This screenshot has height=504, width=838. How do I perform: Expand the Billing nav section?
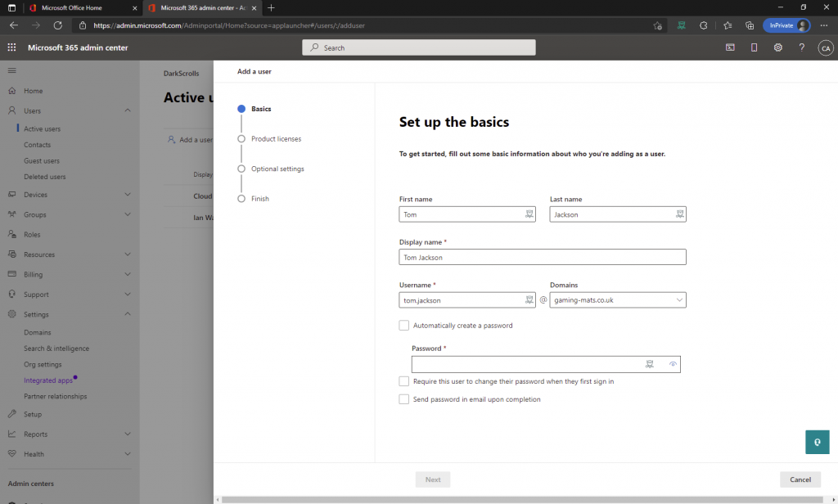click(x=128, y=274)
